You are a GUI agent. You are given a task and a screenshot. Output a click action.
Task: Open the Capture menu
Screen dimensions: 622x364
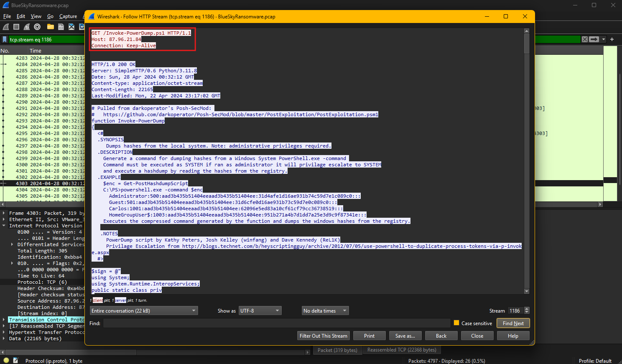(x=68, y=16)
